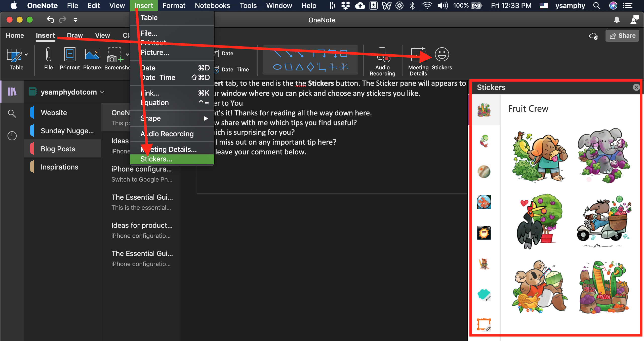
Task: Insert the toucan with tree sticker
Action: point(539,221)
